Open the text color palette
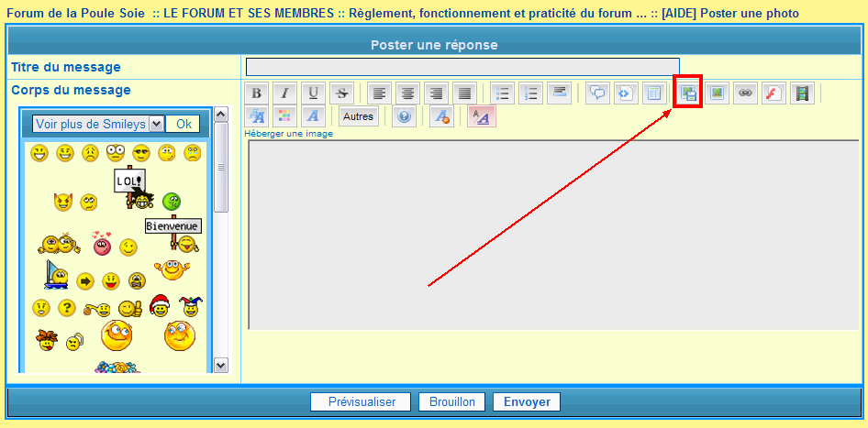Screen dimensions: 868x428 [x=284, y=116]
